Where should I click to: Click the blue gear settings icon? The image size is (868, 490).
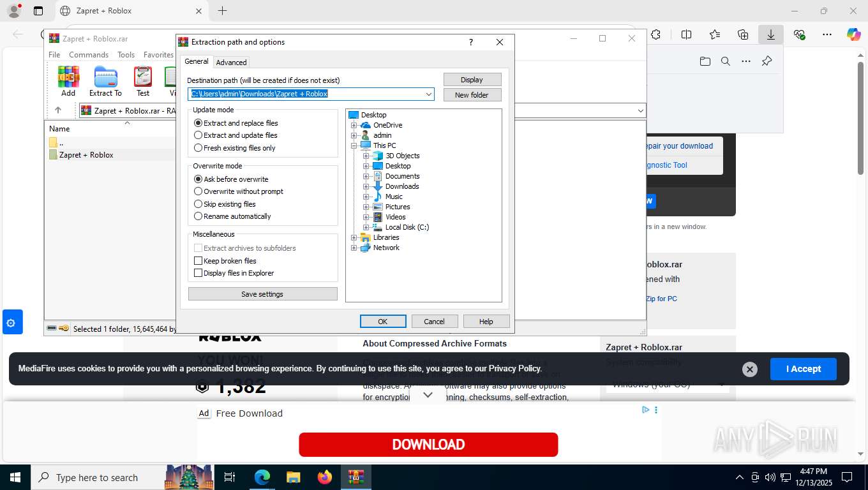(12, 323)
